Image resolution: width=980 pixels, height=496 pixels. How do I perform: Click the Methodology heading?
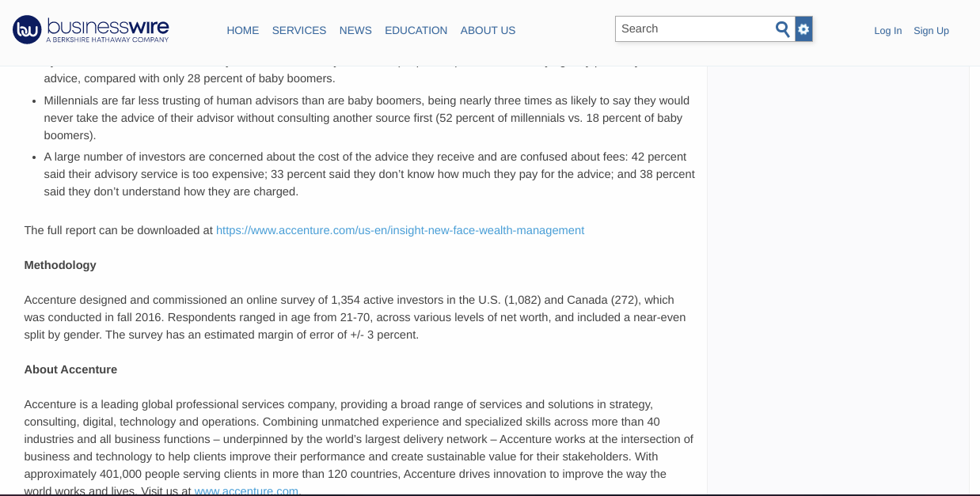60,265
